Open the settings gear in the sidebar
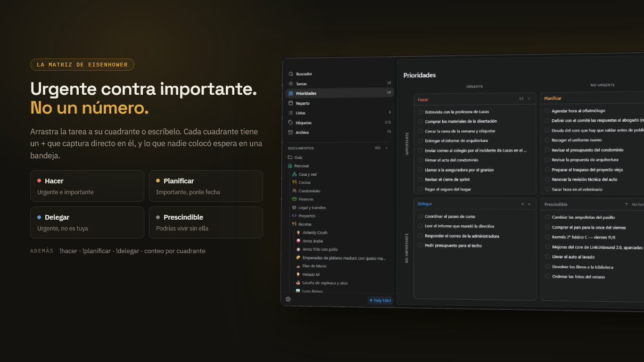Screen dimensions: 644x362 (288, 299)
